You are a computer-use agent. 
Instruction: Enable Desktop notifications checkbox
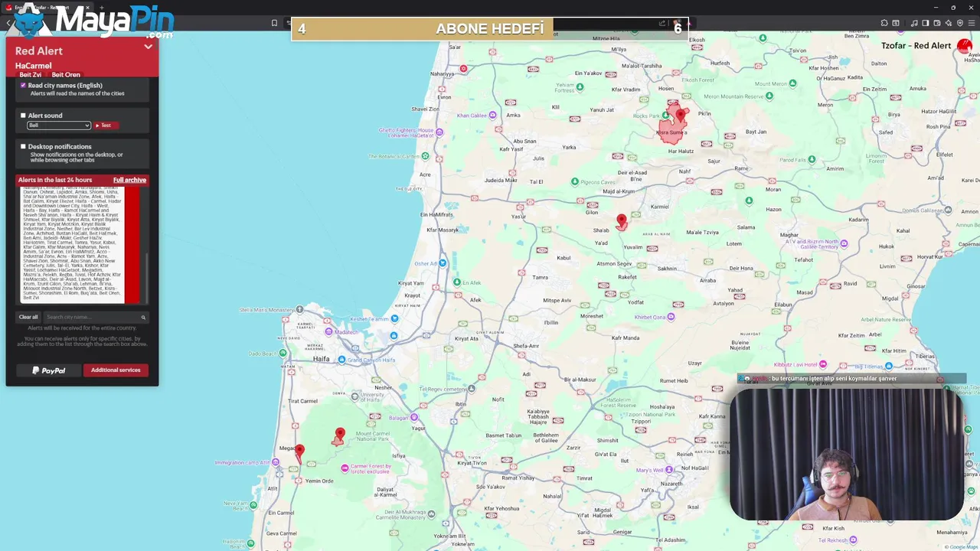tap(23, 146)
